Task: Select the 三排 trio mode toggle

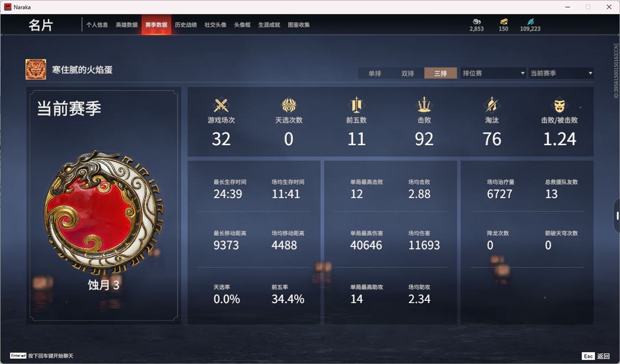Action: [x=440, y=73]
